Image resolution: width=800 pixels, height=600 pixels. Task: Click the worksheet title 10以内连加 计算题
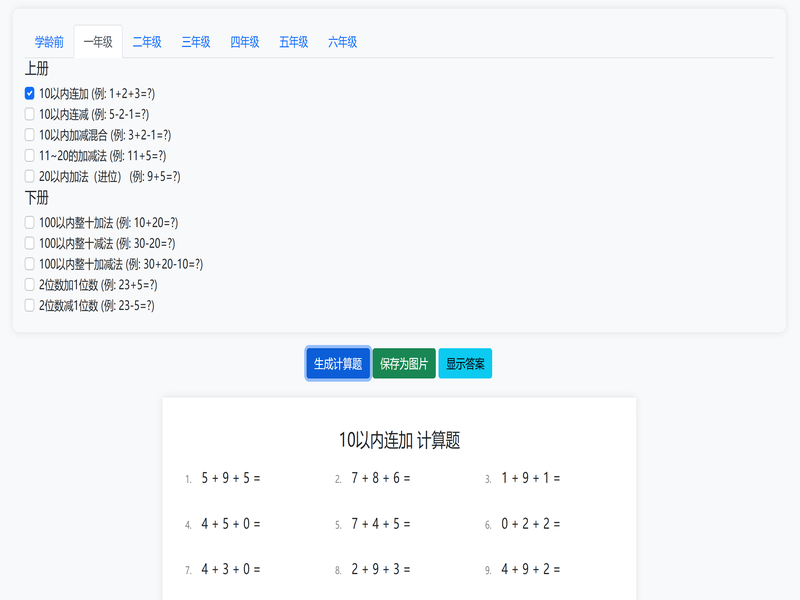click(399, 440)
